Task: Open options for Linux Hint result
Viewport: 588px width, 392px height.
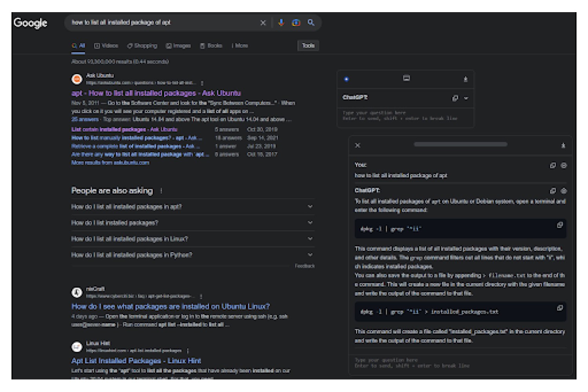Action: 188,351
